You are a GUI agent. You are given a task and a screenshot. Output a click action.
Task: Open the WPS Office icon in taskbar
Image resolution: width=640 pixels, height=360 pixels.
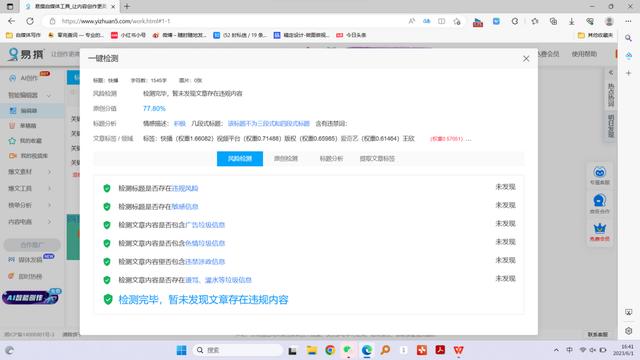coord(458,350)
